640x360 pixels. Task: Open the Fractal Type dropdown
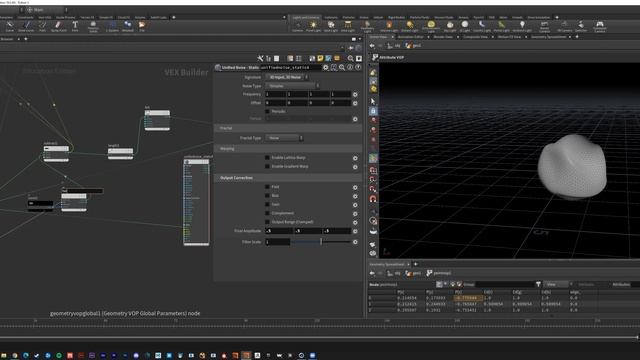click(x=284, y=138)
